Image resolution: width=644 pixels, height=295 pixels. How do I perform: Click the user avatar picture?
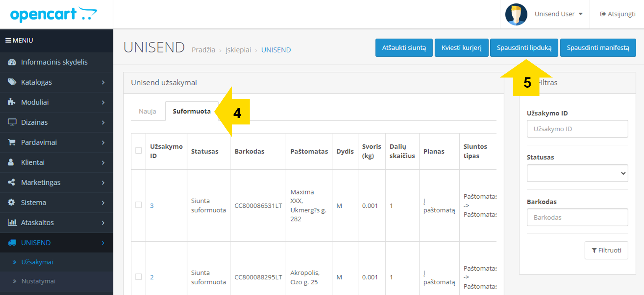(x=516, y=14)
